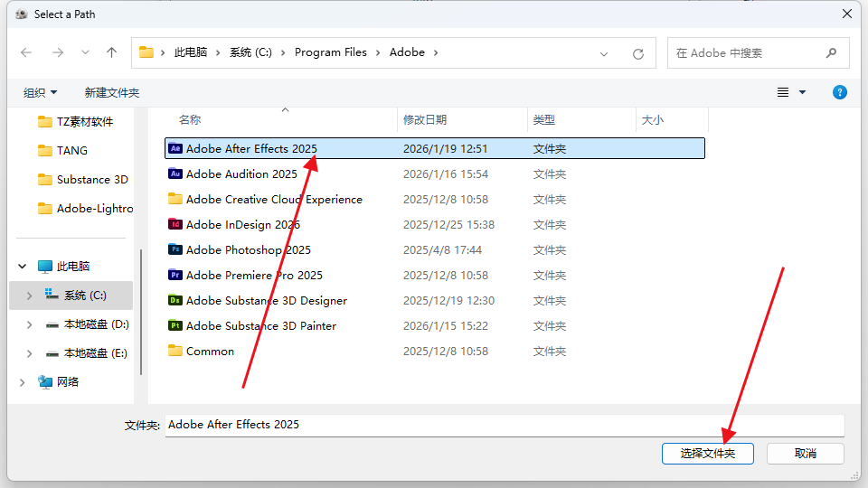Click Substance 3D Painter Pt icon
Image resolution: width=868 pixels, height=488 pixels.
pyautogui.click(x=175, y=326)
